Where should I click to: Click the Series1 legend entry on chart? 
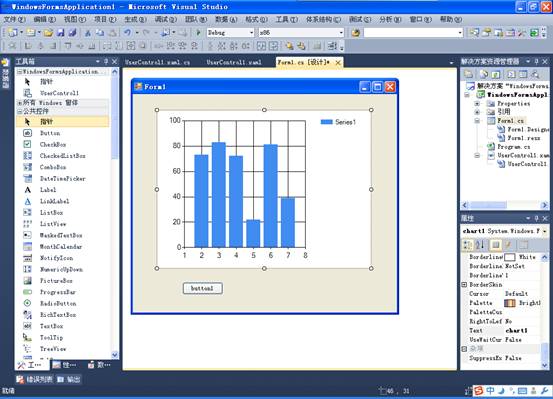339,122
